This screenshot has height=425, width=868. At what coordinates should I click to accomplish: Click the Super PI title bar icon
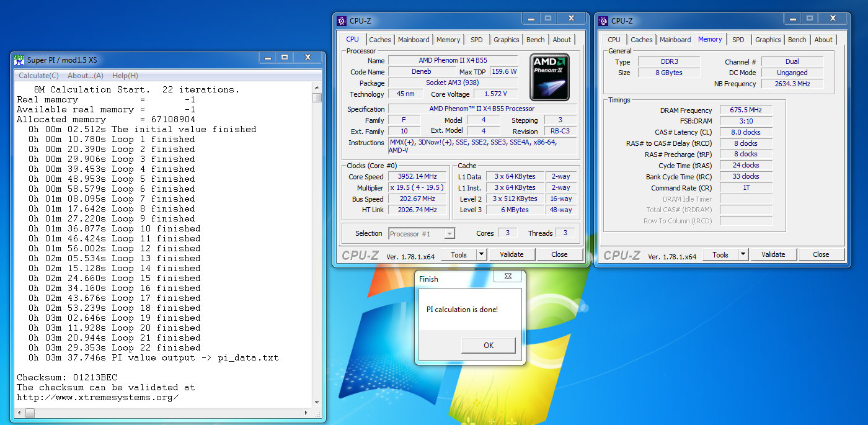click(20, 60)
